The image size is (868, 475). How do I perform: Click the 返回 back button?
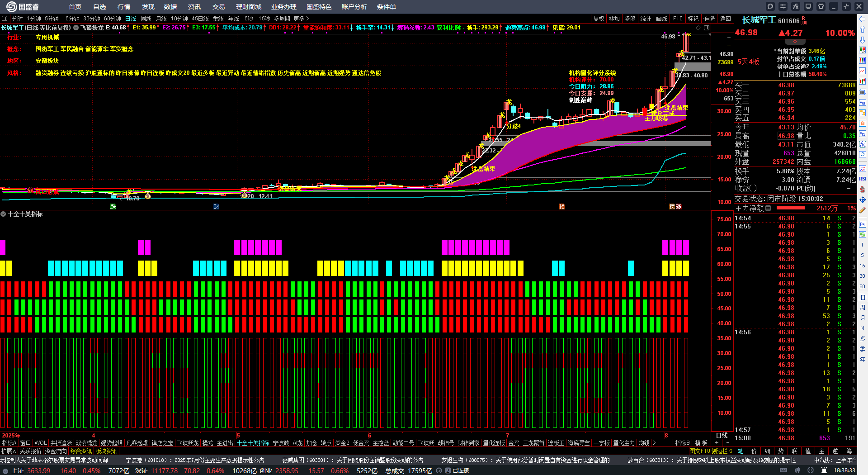click(x=726, y=19)
